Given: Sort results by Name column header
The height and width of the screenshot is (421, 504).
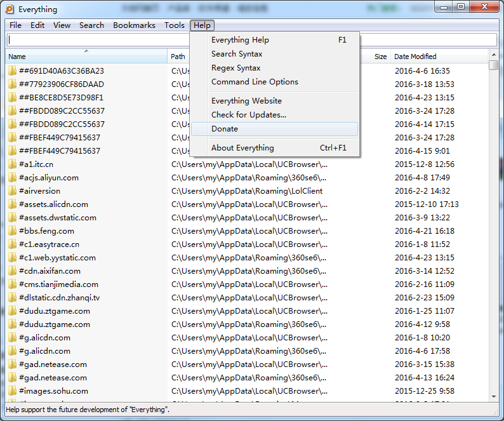Looking at the screenshot, I should (x=86, y=57).
